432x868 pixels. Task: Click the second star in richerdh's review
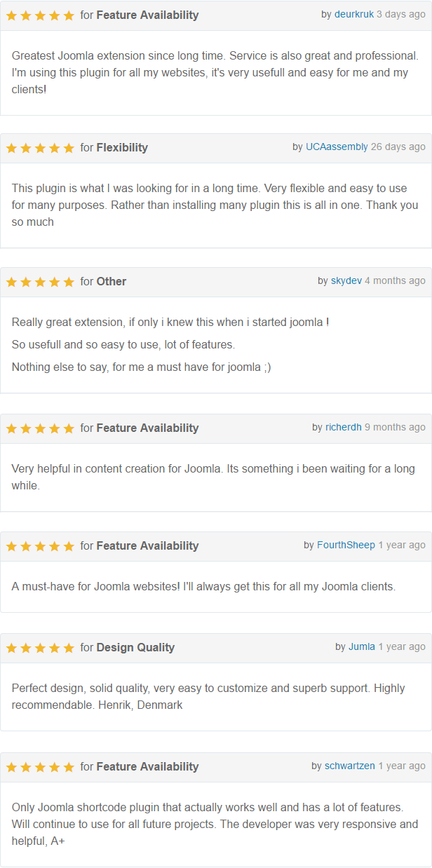(x=26, y=428)
